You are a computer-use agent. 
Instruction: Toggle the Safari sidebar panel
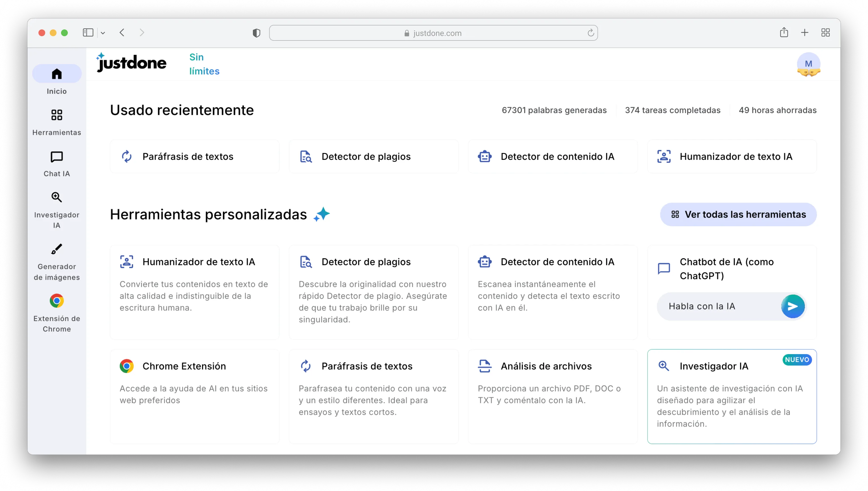[x=88, y=33]
